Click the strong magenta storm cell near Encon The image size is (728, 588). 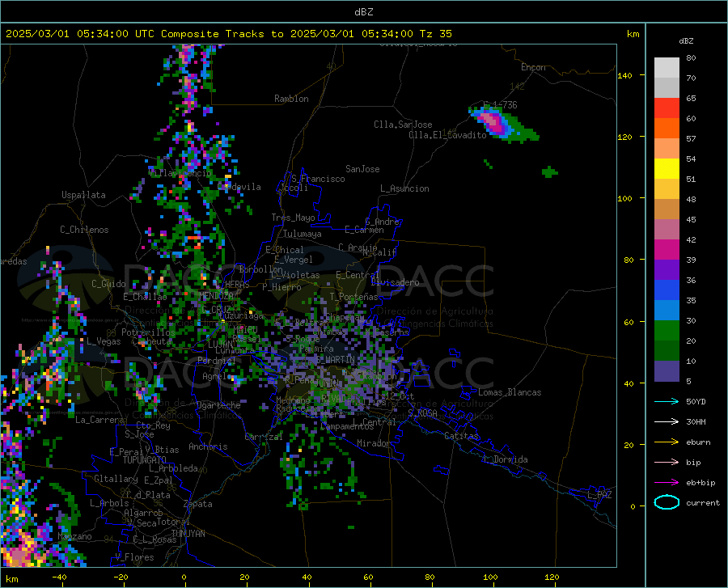pos(492,121)
